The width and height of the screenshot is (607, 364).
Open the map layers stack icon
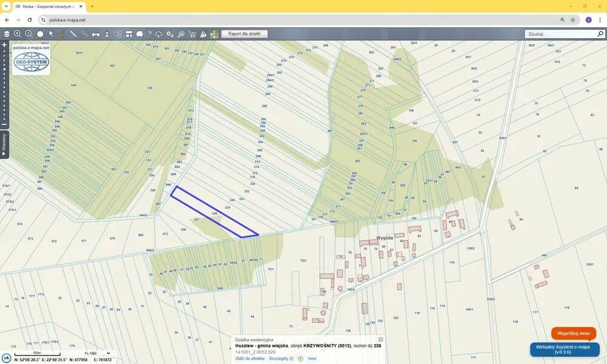(7, 34)
